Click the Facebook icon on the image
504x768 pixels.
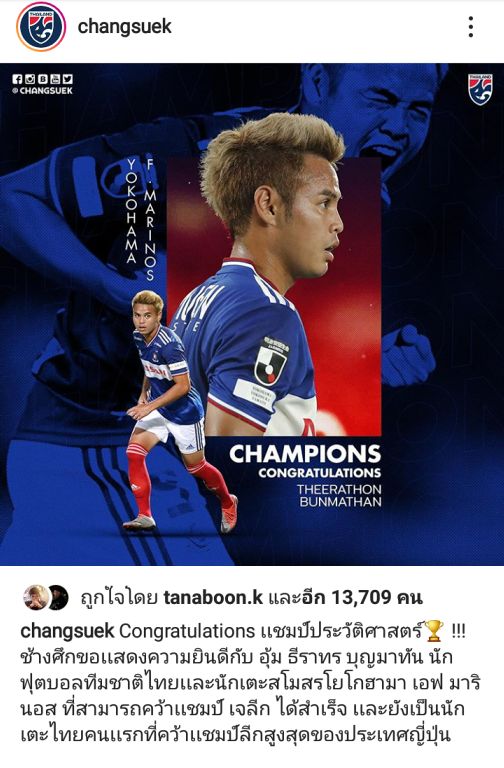pos(17,79)
